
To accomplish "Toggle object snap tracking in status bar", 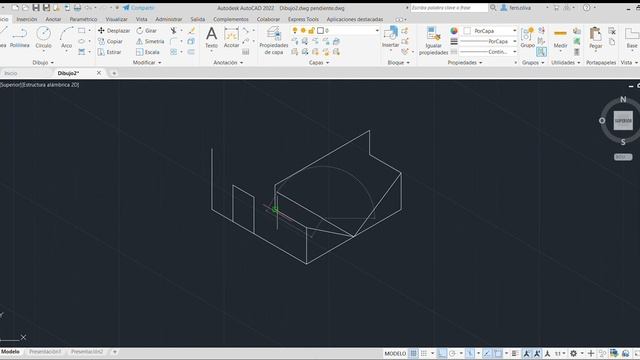I will [x=487, y=353].
